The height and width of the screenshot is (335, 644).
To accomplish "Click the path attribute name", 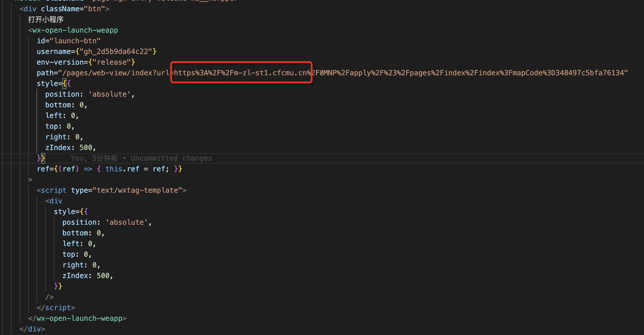I will click(x=45, y=73).
